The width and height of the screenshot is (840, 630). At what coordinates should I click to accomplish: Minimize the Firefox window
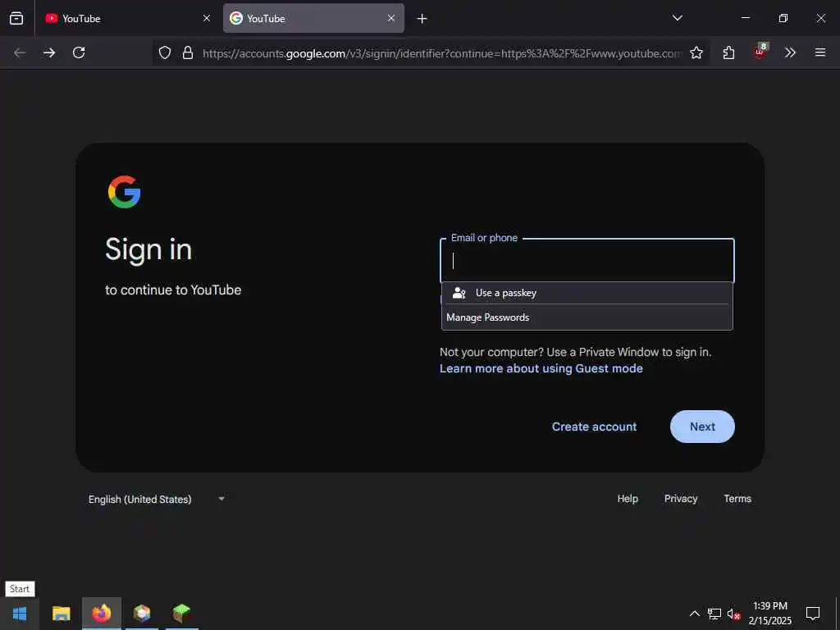pos(745,18)
